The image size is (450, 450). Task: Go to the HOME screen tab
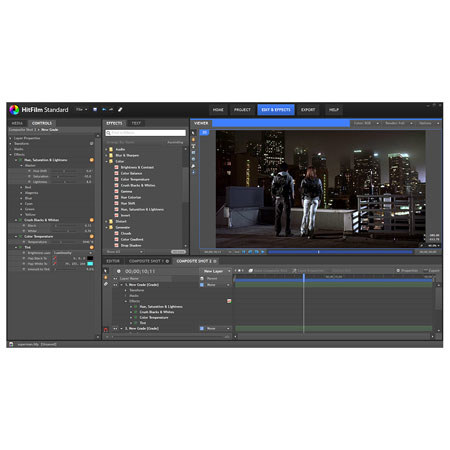tap(218, 110)
